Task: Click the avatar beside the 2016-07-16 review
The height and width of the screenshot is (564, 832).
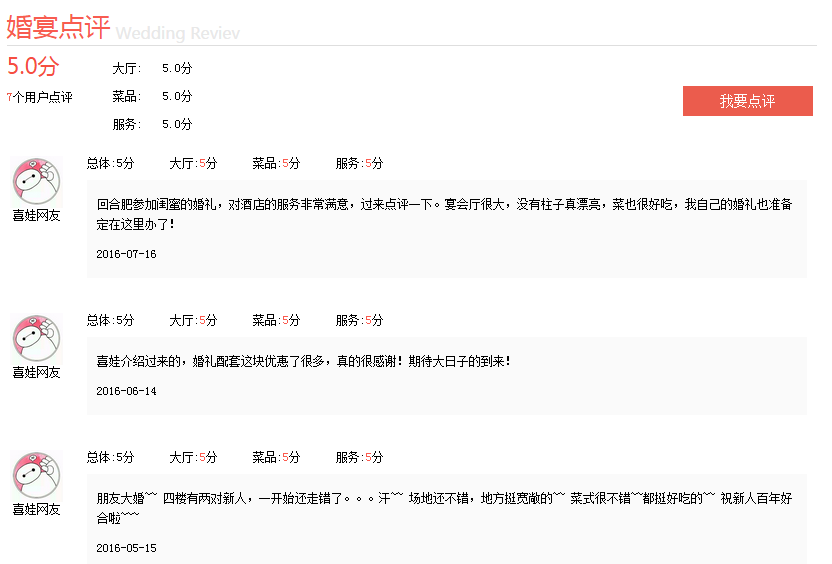Action: click(x=36, y=181)
